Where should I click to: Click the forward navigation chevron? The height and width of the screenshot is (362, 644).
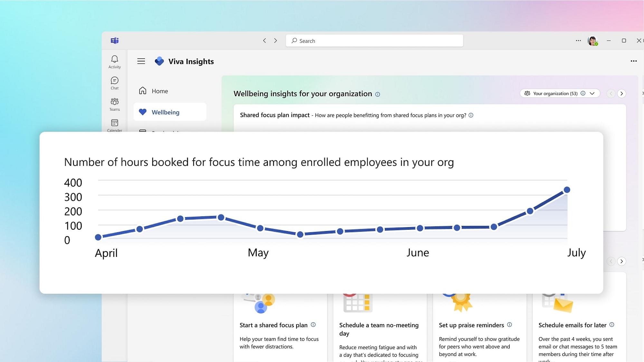click(275, 40)
